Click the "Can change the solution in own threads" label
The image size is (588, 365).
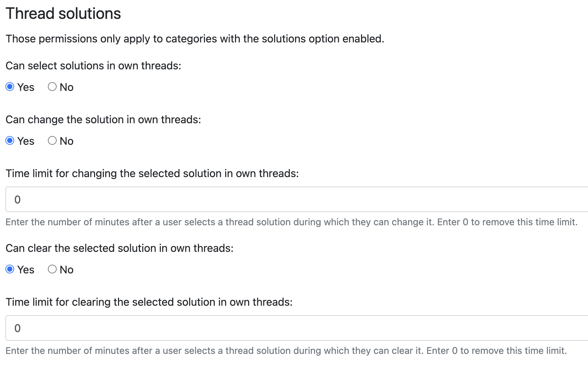coord(103,120)
